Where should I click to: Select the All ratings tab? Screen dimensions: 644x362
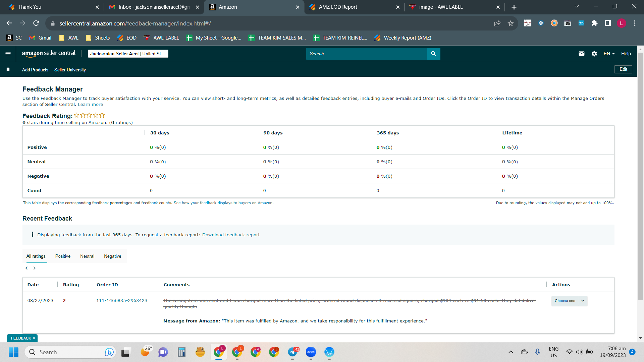point(36,256)
